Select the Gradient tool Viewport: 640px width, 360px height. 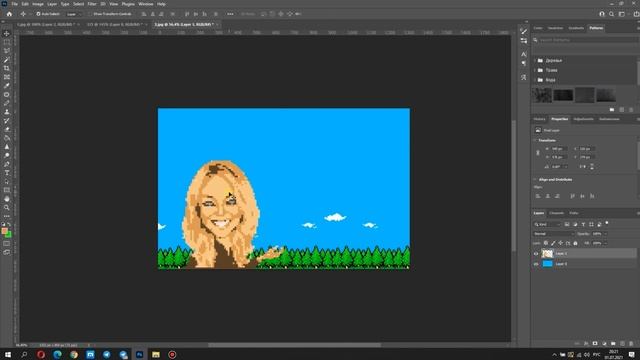(7, 138)
